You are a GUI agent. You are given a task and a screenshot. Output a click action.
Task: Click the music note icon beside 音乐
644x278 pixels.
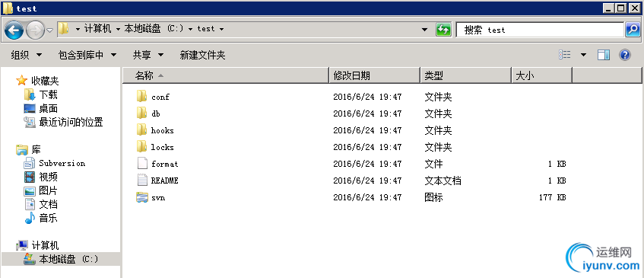pos(30,218)
